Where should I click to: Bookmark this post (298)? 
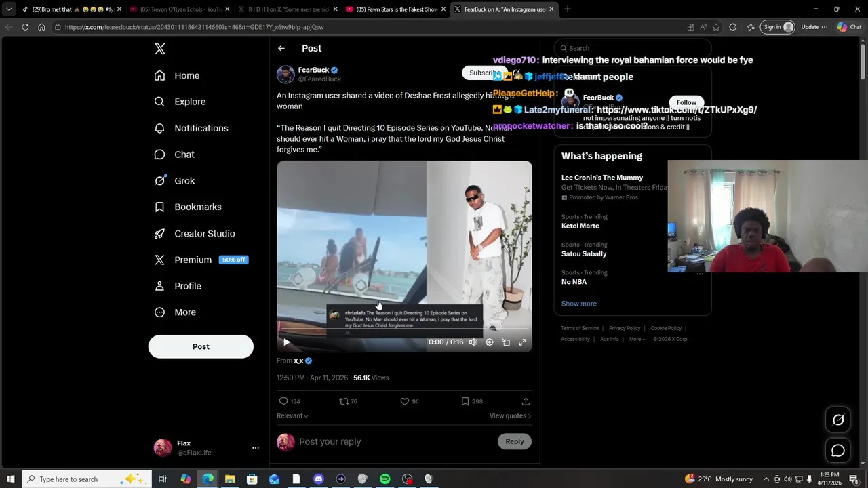[x=471, y=401]
